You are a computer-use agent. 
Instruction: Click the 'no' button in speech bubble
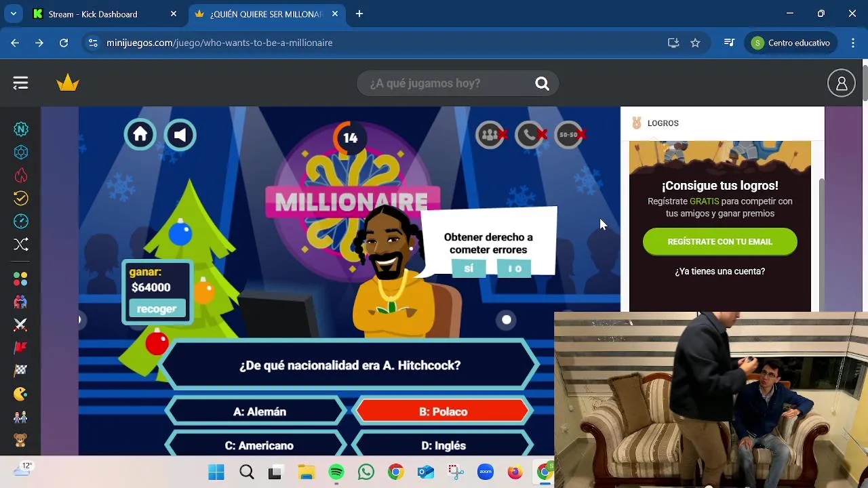tap(514, 268)
